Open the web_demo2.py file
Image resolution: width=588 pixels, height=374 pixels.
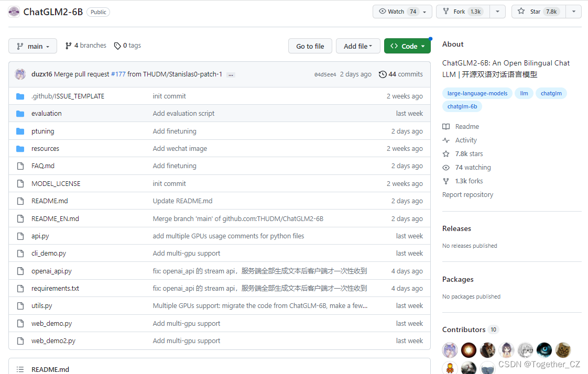coord(53,341)
